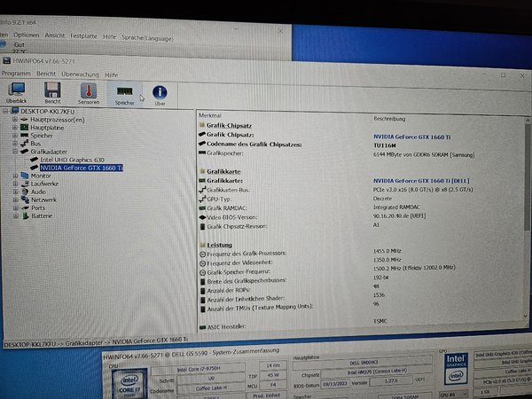Viewport: 532px width, 399px height.
Task: Expand the Monitor tree node
Action: coord(15,176)
